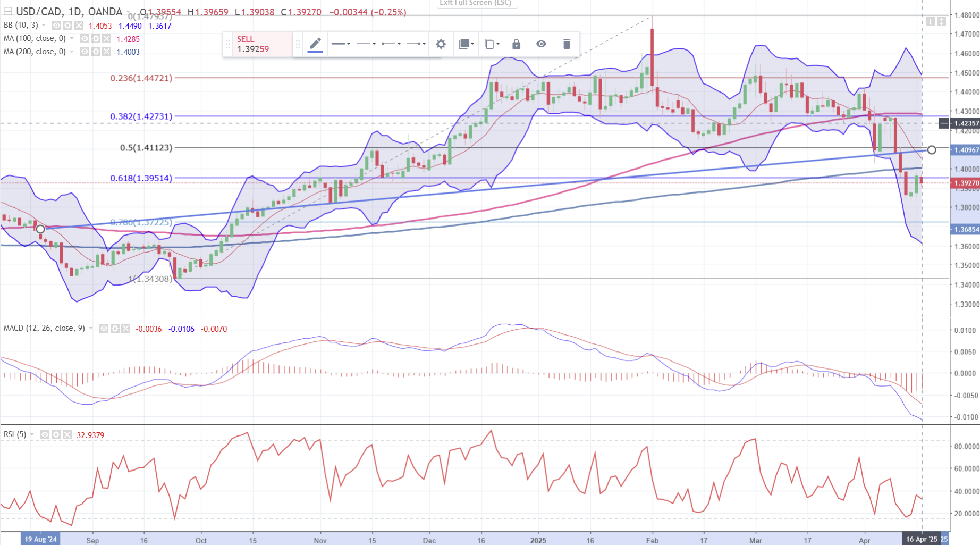
Task: Open drawing settings gear in floating toolbar
Action: pos(441,44)
